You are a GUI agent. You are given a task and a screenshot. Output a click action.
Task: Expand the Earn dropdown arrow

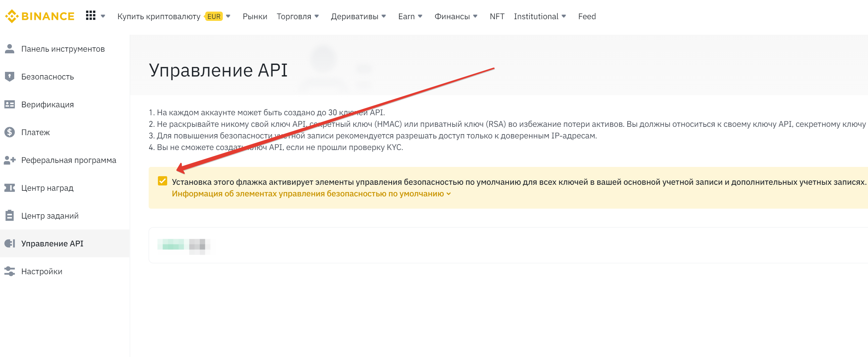pyautogui.click(x=420, y=16)
